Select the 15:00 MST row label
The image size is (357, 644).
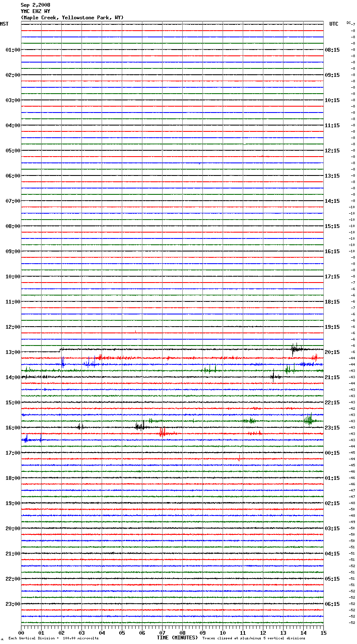tap(13, 403)
